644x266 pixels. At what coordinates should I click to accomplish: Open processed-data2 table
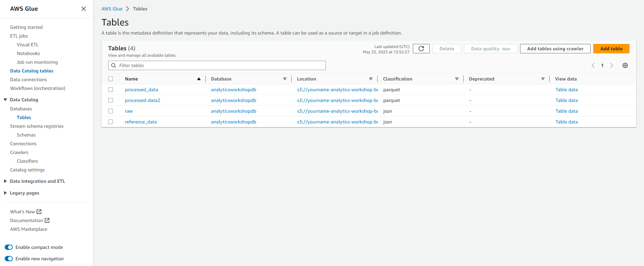click(142, 100)
